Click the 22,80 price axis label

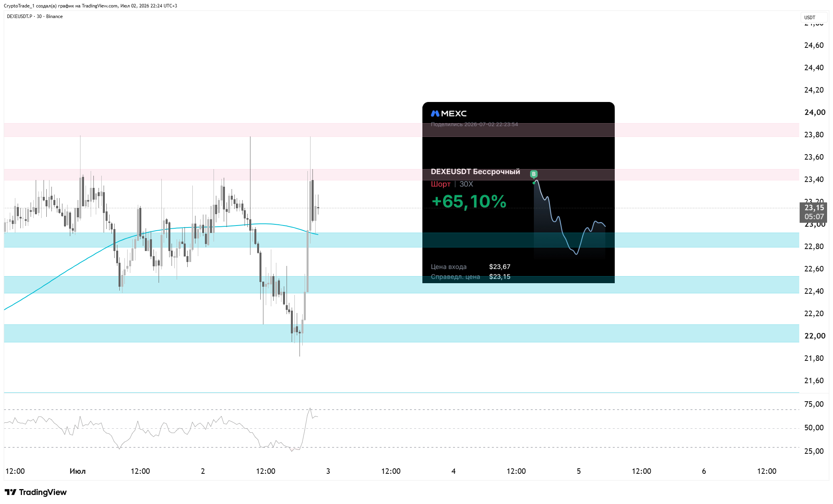pos(814,246)
